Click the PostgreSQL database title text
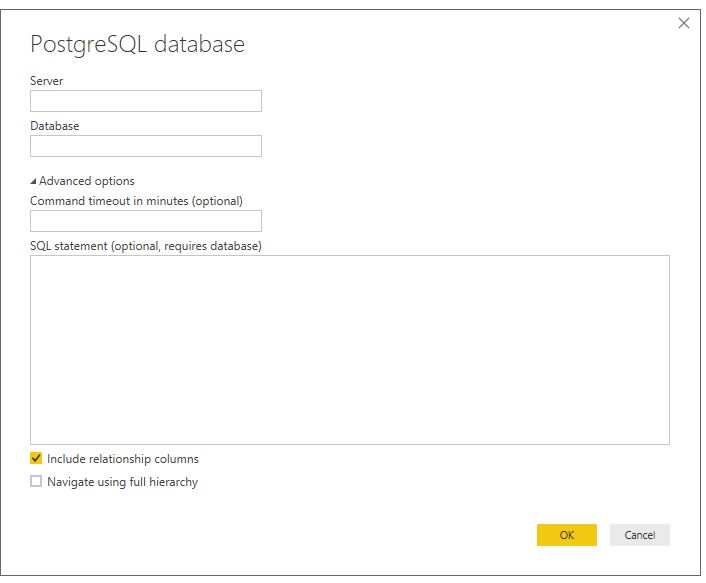Viewport: 706px width, 583px height. (138, 45)
